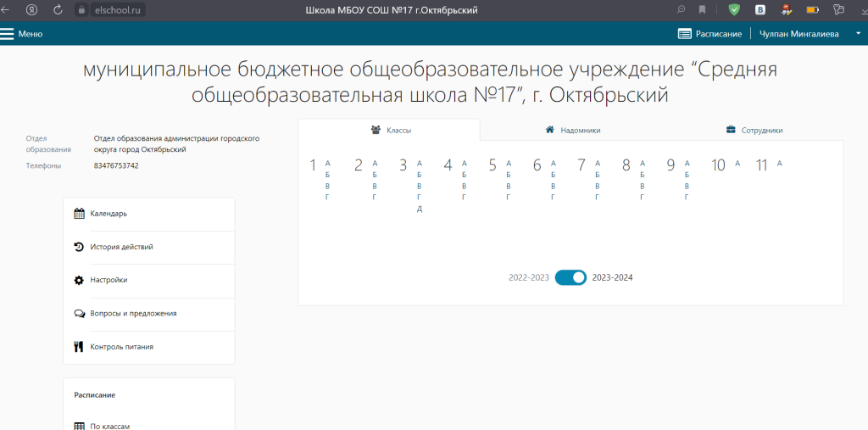Open the hamburger Меню icon
868x430 pixels.
[x=7, y=34]
